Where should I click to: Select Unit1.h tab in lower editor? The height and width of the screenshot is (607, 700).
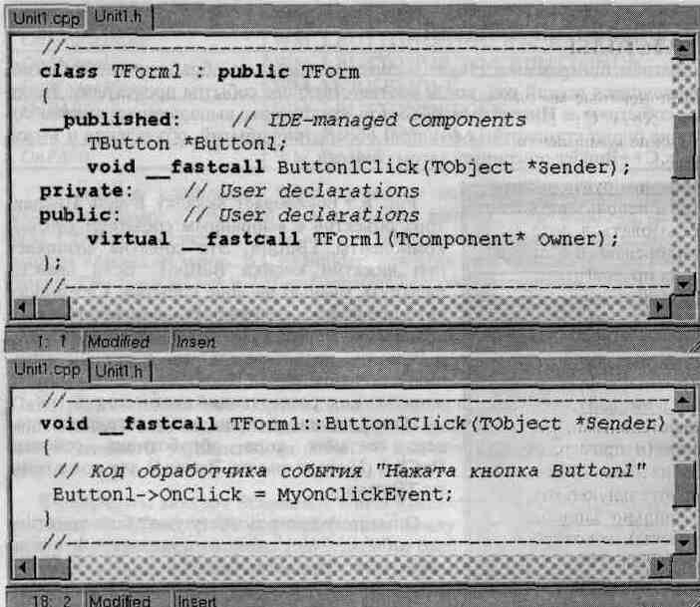coord(120,371)
